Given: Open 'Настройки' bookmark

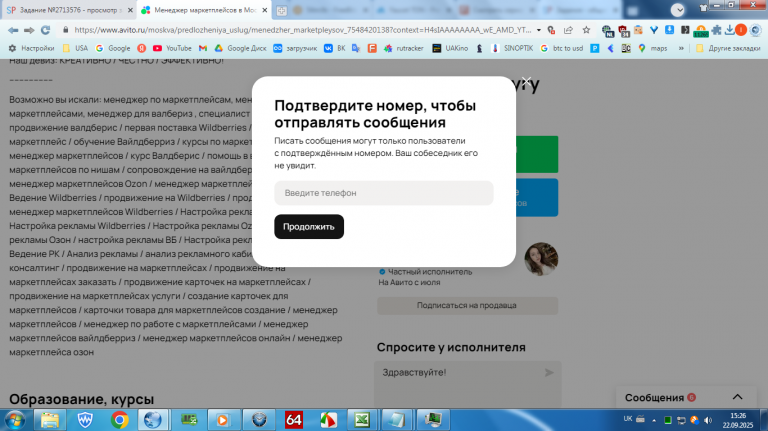Looking at the screenshot, I should (32, 48).
